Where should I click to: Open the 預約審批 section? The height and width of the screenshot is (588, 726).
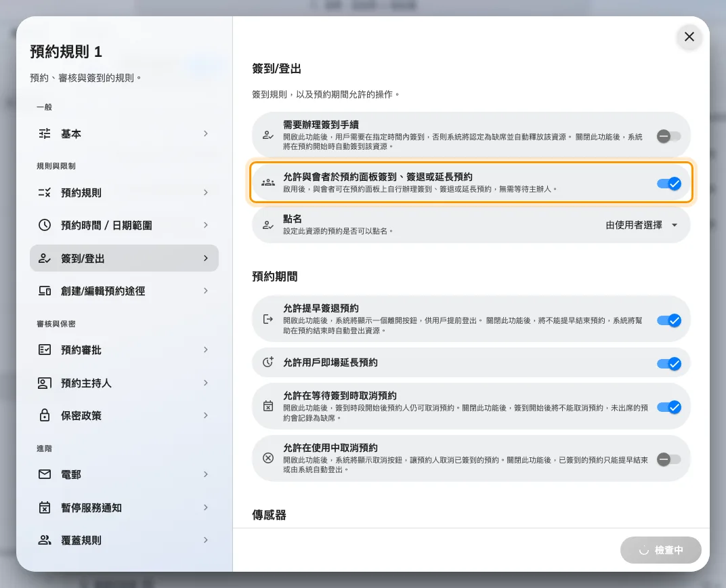[124, 350]
